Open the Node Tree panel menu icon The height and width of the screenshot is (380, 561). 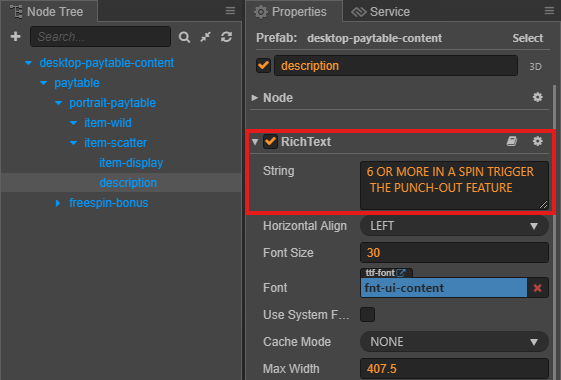230,11
